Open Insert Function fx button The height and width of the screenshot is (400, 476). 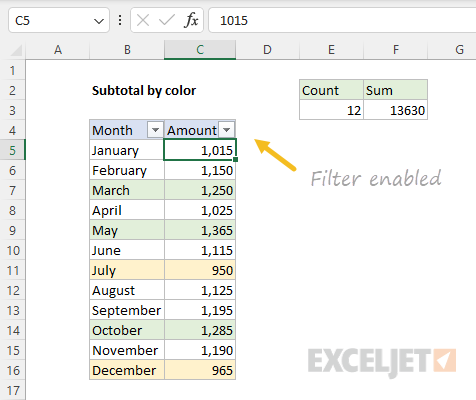tap(191, 21)
